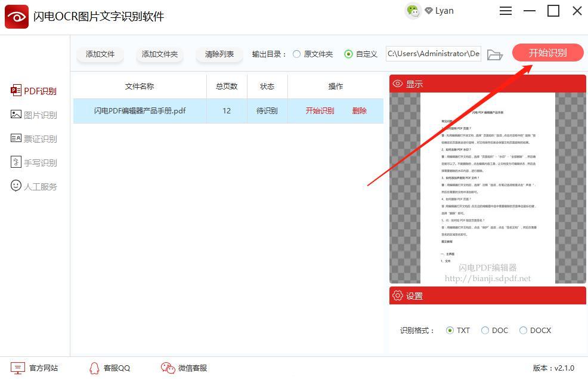Viewport: 588px width, 379px height.
Task: Click 删除 link in file row
Action: (x=359, y=110)
